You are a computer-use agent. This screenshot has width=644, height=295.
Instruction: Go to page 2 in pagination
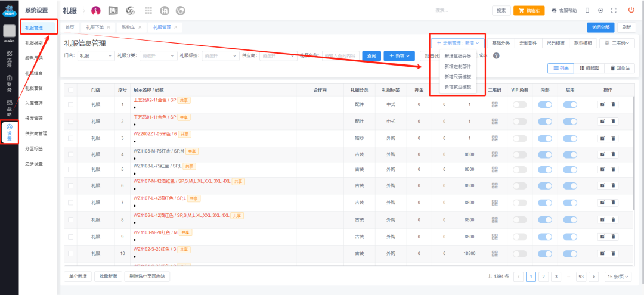pos(543,277)
